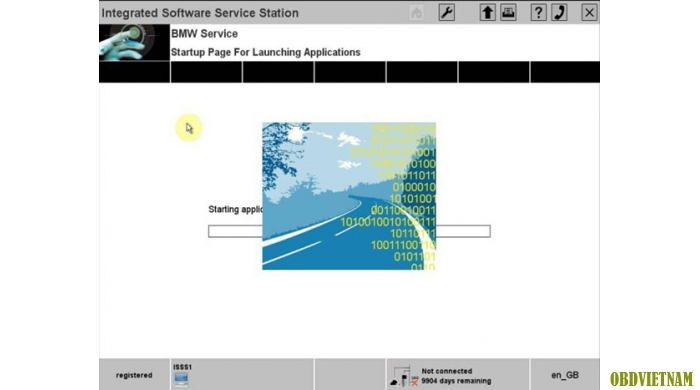Select the printer icon in title bar
Viewport: 700px width, 390px height.
tap(508, 12)
